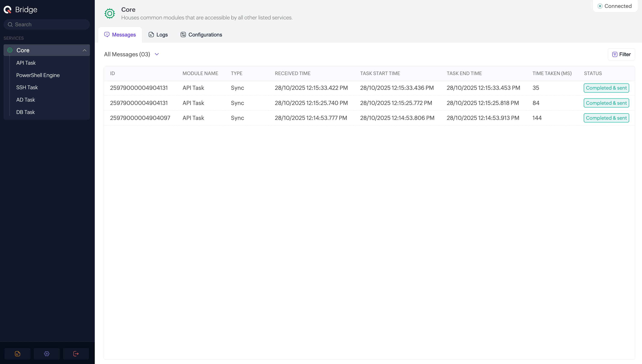Open the settings gear icon in bottom bar
The image size is (642, 364).
[47, 354]
